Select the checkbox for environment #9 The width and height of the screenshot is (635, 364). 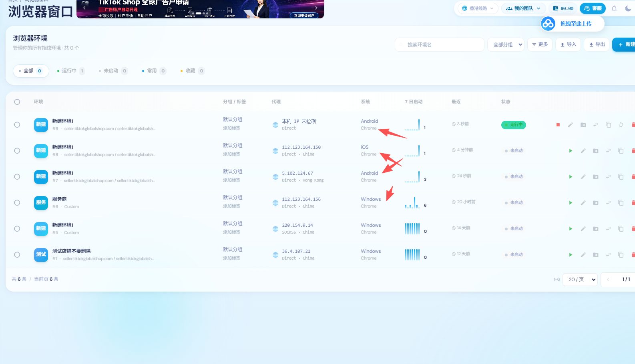17,125
